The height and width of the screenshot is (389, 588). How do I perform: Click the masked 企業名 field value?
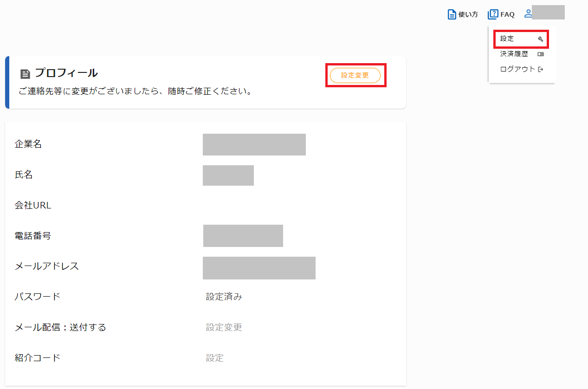[254, 144]
